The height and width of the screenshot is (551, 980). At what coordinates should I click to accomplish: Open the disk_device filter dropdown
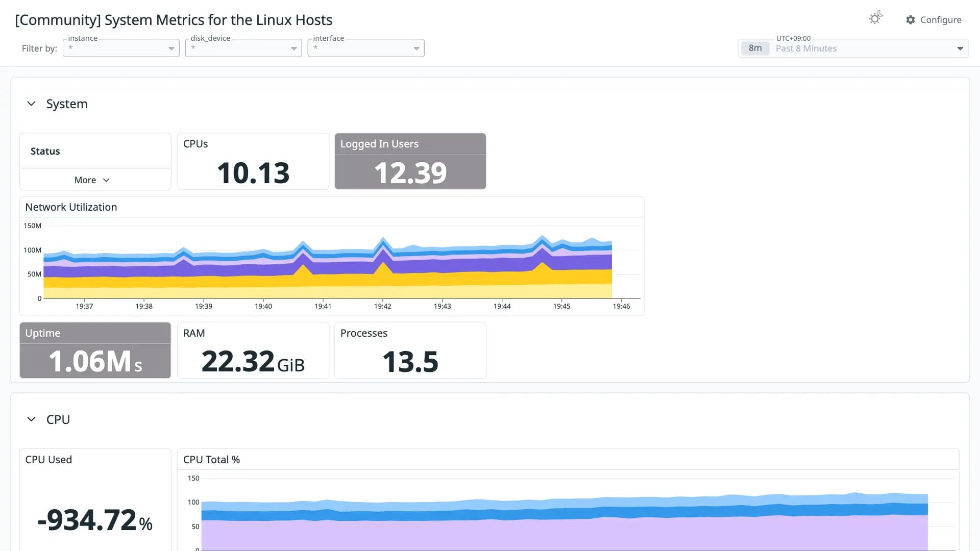point(243,48)
